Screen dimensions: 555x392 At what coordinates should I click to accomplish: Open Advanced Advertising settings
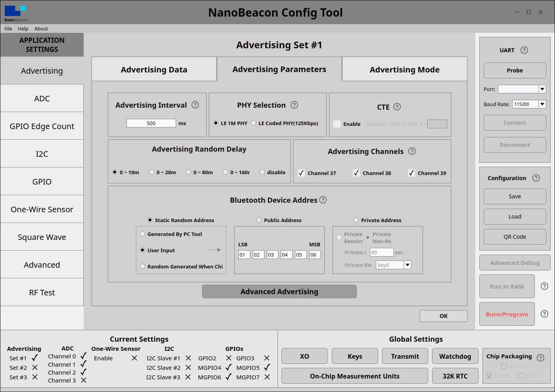(279, 291)
